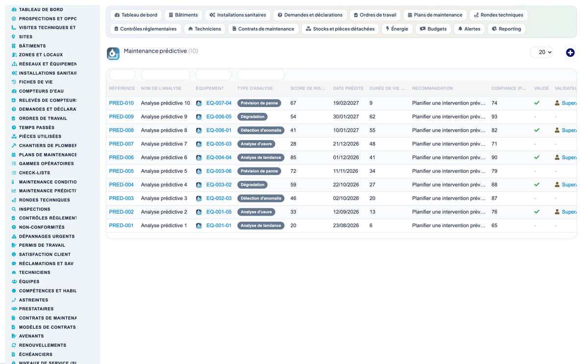Viewport: 588px width, 364px height.
Task: Open Rondes techniques in the sidebar
Action: pos(45,200)
